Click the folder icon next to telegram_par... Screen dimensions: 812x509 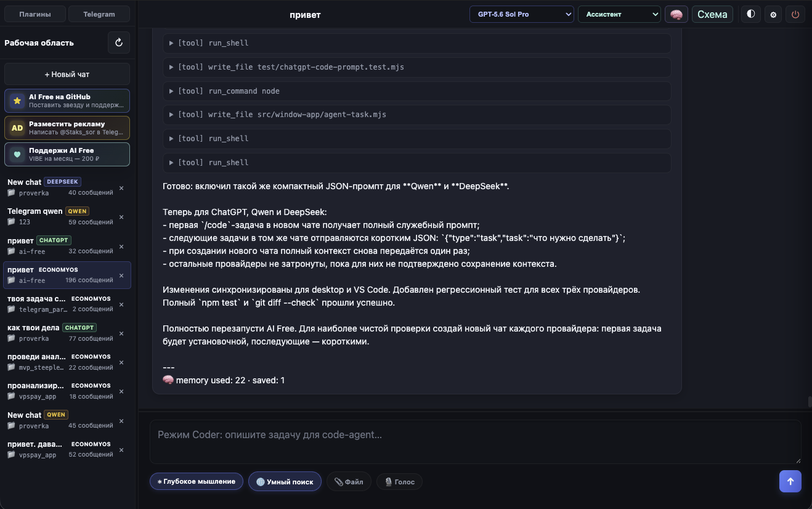tap(11, 309)
